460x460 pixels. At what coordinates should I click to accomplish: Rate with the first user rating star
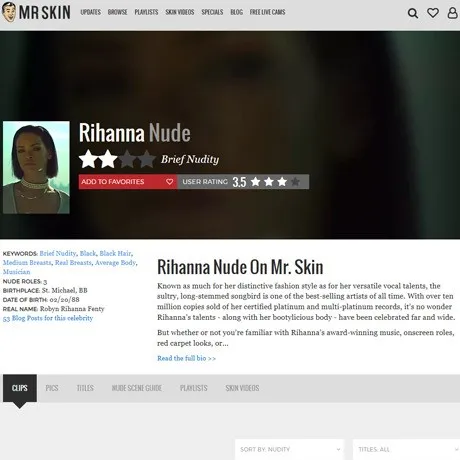[x=255, y=182]
